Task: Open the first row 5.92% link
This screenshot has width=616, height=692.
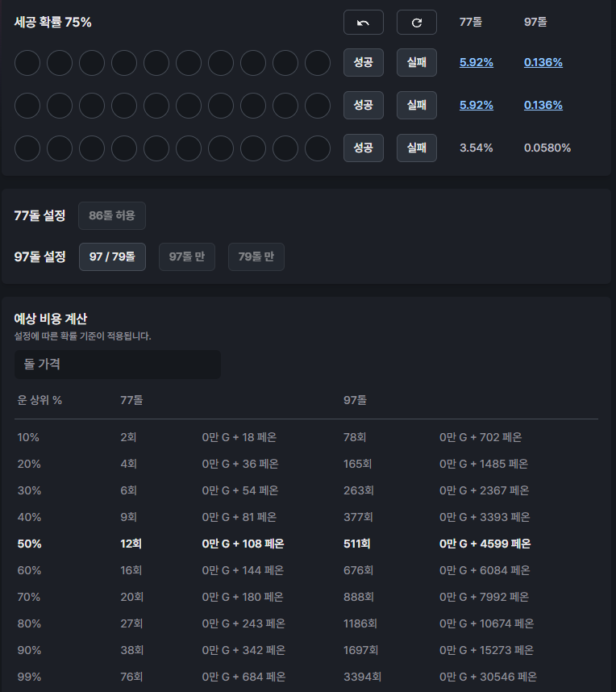Action: coord(477,62)
